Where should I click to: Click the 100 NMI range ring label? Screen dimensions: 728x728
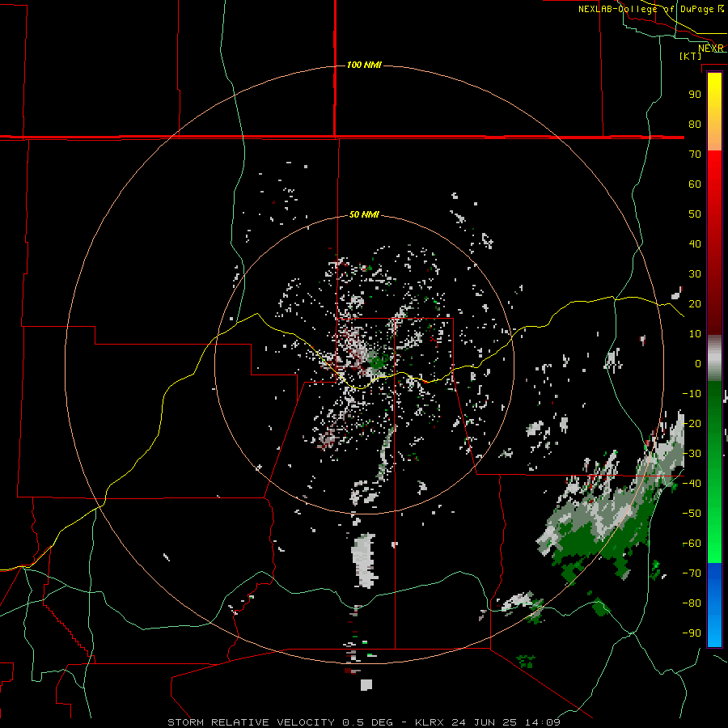click(x=364, y=65)
